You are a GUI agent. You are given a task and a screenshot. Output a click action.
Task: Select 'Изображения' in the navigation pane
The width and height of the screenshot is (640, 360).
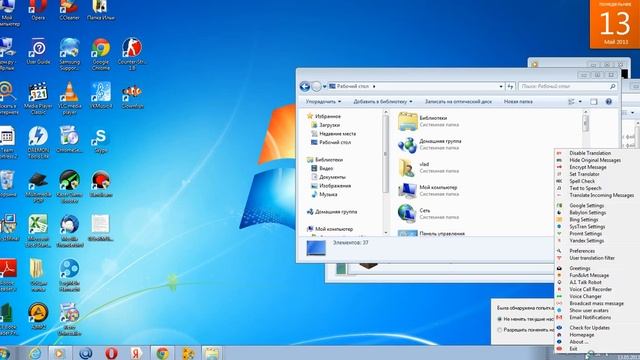click(x=335, y=186)
